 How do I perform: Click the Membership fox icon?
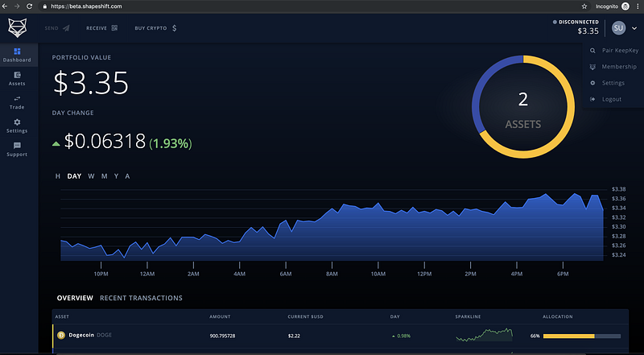pyautogui.click(x=592, y=67)
